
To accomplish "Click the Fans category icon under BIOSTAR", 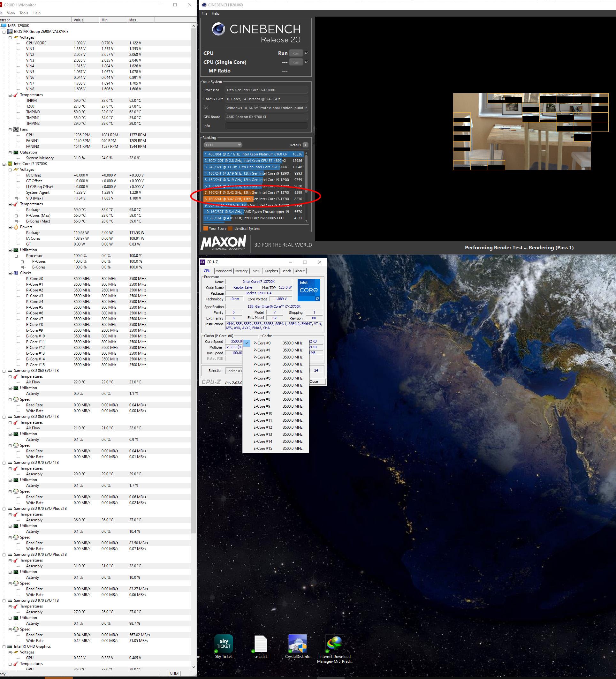I will click(16, 129).
